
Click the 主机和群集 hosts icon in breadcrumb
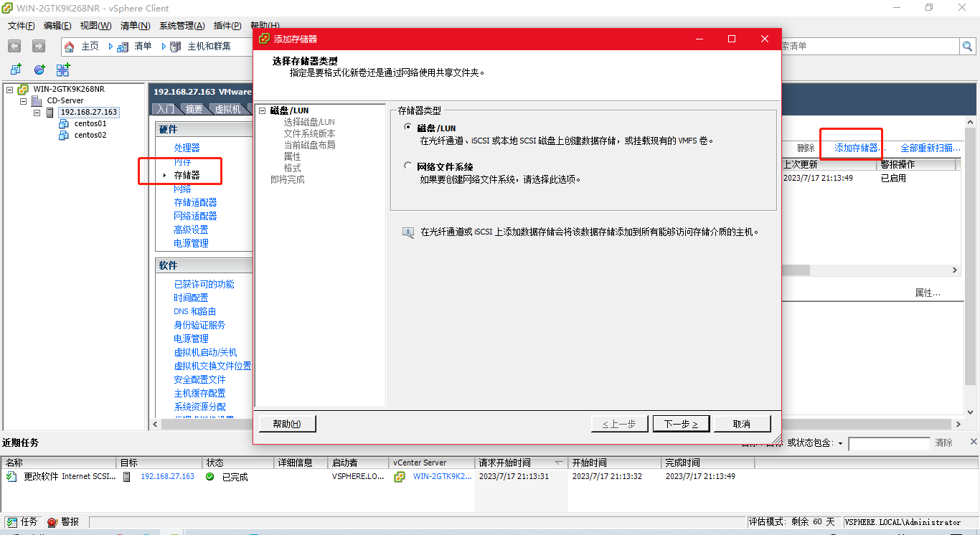coord(175,47)
